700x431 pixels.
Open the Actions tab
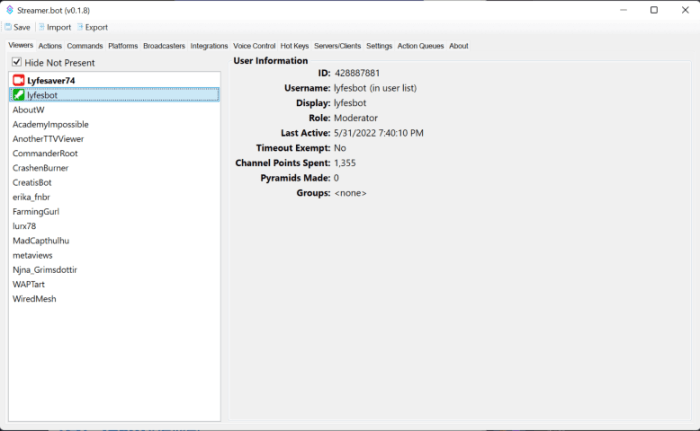50,46
